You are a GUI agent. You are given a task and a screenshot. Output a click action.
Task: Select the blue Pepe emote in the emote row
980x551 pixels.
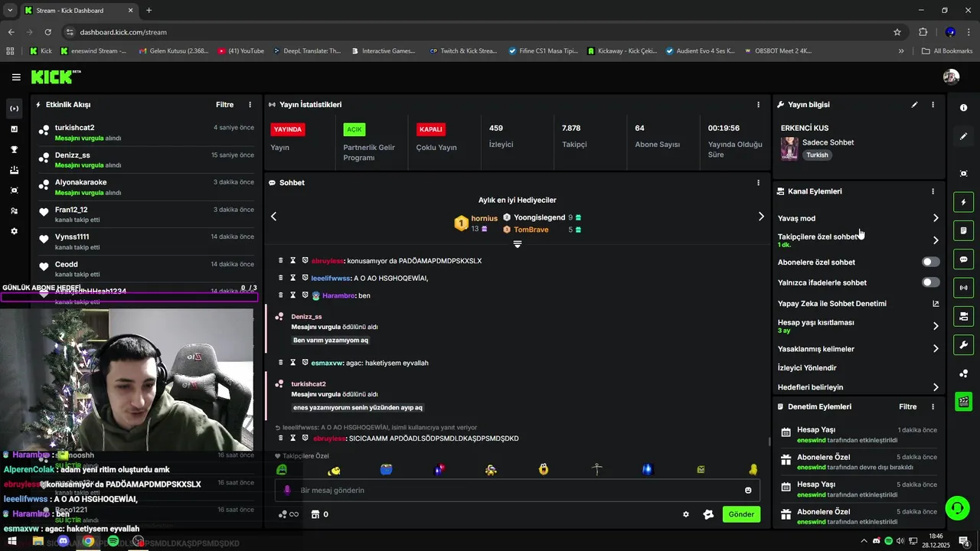(x=386, y=469)
